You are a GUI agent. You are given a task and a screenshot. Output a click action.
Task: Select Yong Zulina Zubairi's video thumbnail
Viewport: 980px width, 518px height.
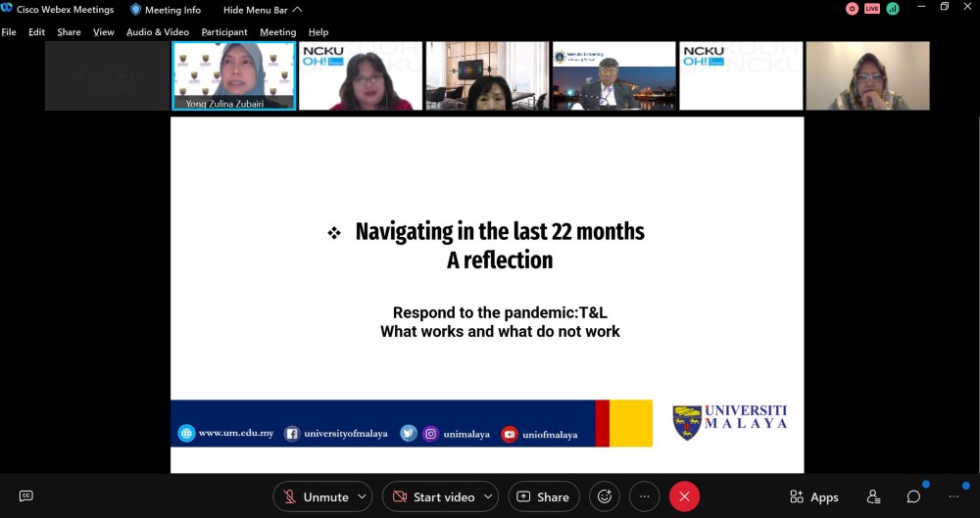pyautogui.click(x=234, y=75)
